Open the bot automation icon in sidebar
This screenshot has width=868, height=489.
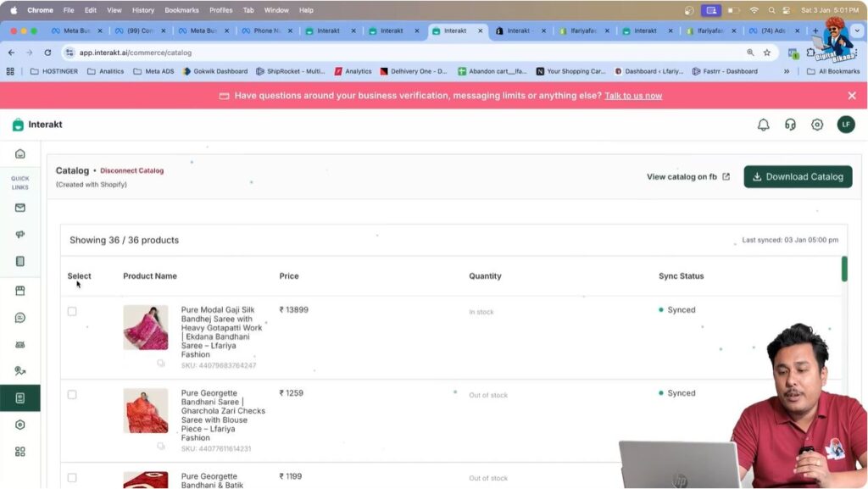tap(20, 345)
